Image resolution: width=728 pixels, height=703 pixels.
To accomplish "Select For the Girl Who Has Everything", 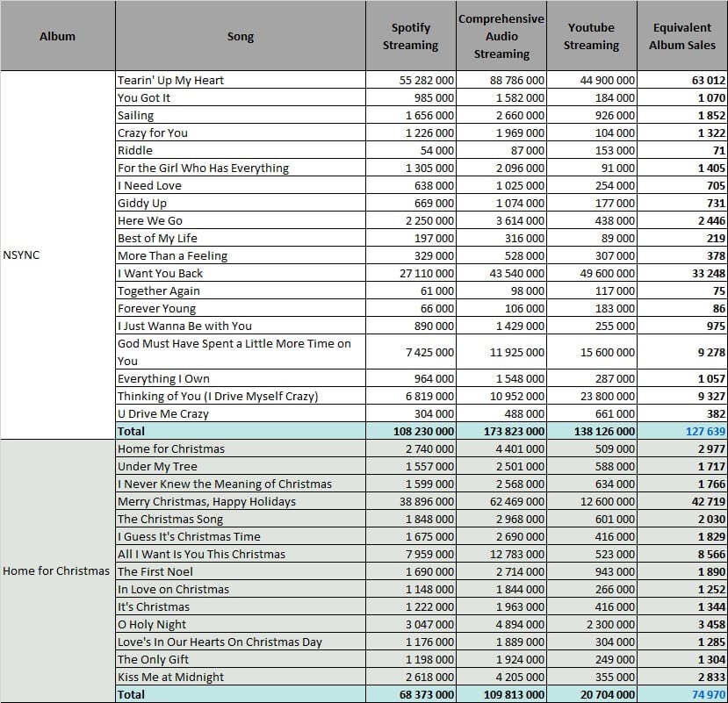I will [241, 168].
